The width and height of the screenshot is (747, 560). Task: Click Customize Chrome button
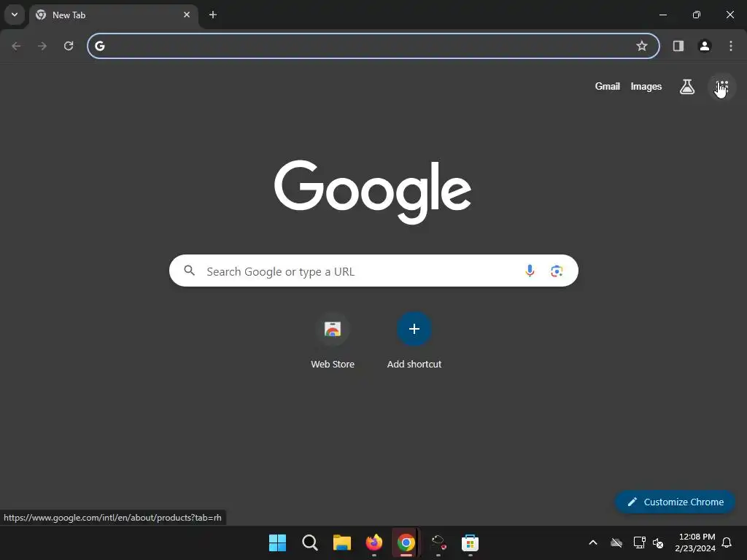pos(675,502)
